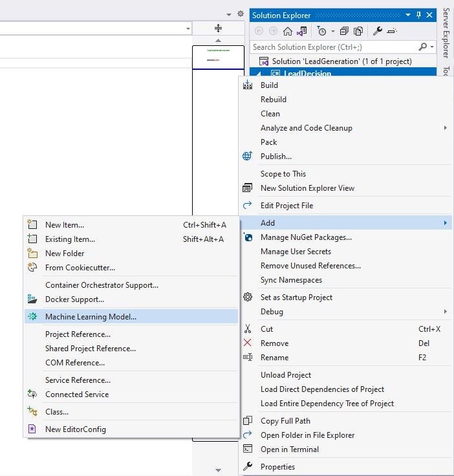Open Manage NuGet Packages...

pos(345,237)
